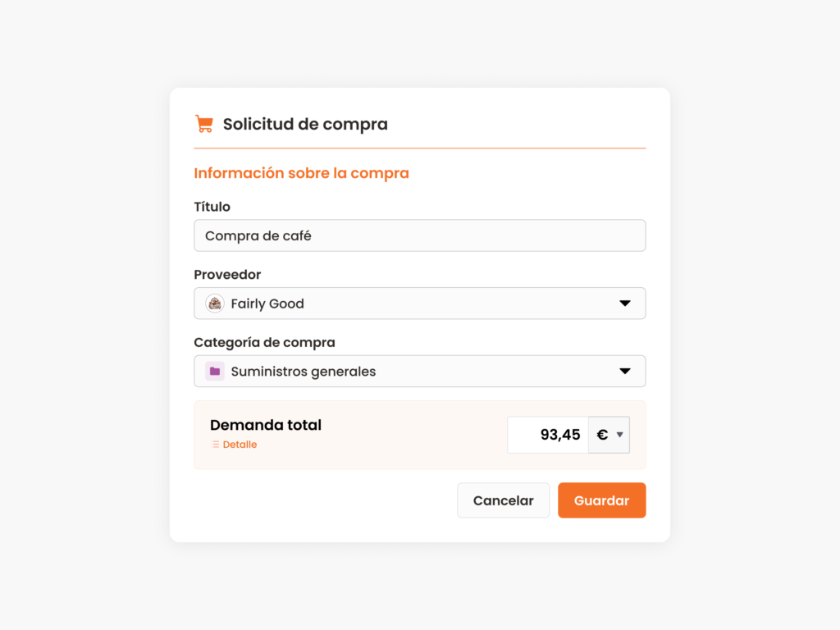Image resolution: width=840 pixels, height=630 pixels.
Task: Save the request with Guardar
Action: (601, 500)
